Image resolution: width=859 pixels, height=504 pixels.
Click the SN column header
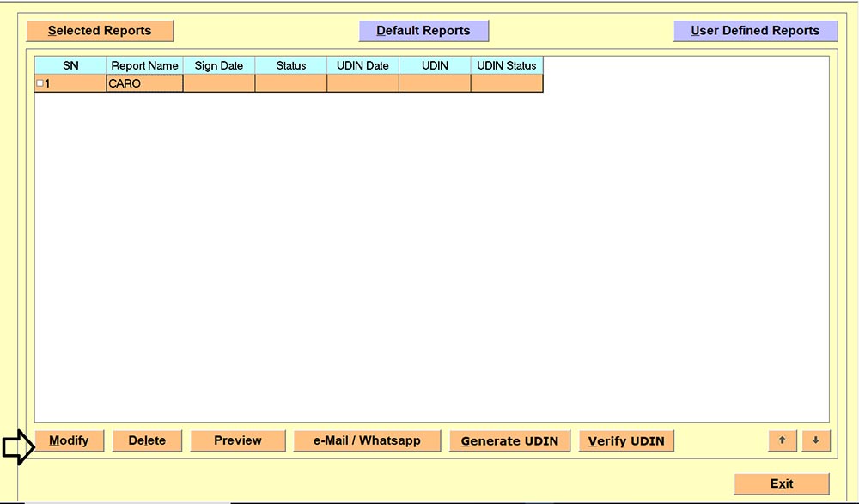coord(70,65)
